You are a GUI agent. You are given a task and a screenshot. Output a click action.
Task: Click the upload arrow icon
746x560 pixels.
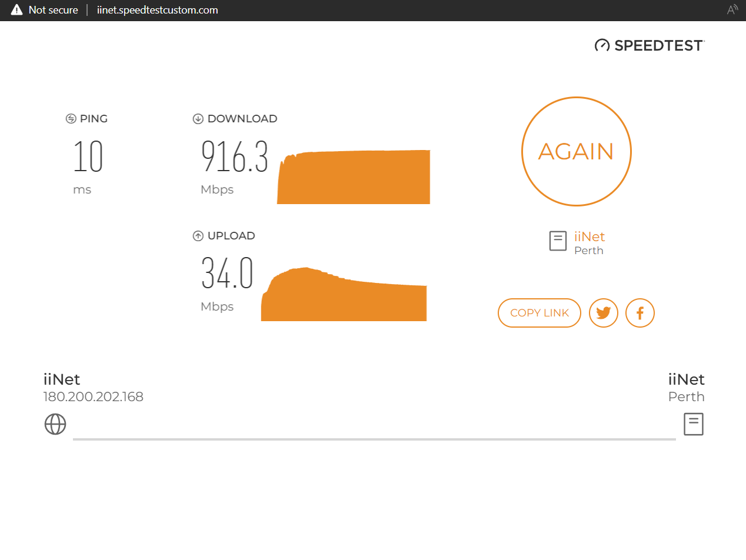[198, 236]
